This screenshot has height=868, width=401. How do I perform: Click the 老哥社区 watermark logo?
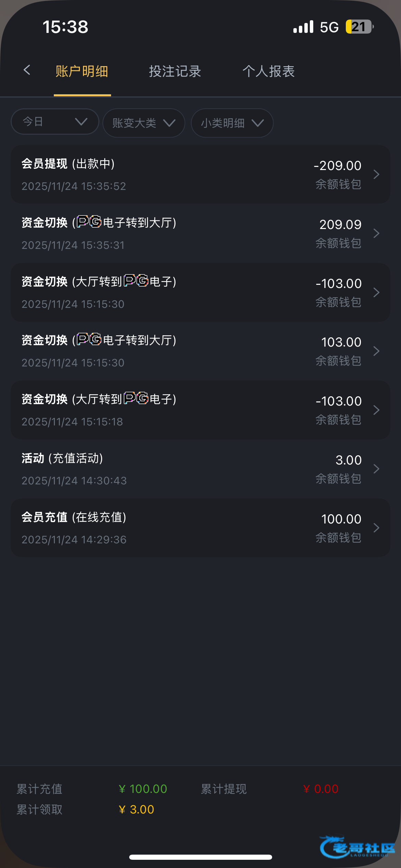point(357,847)
